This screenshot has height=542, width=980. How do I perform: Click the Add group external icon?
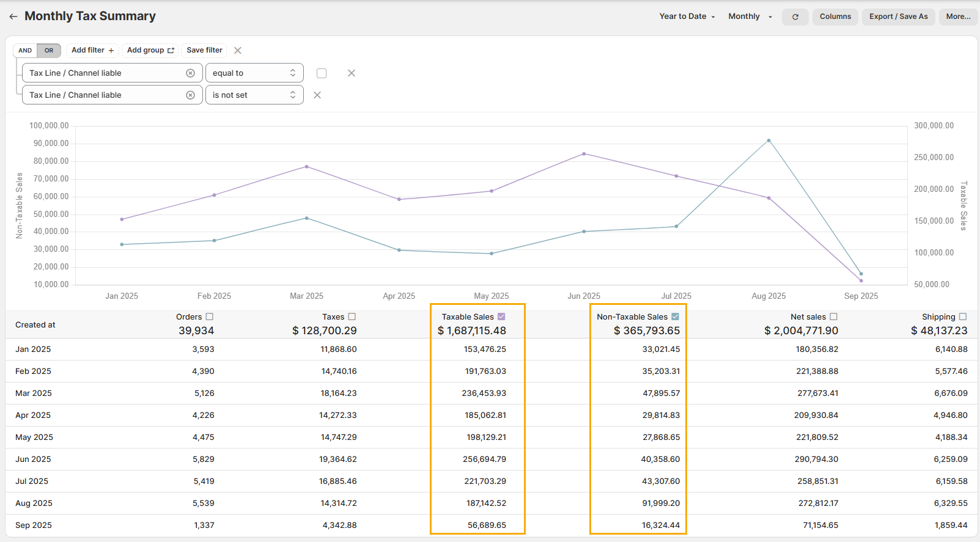171,51
